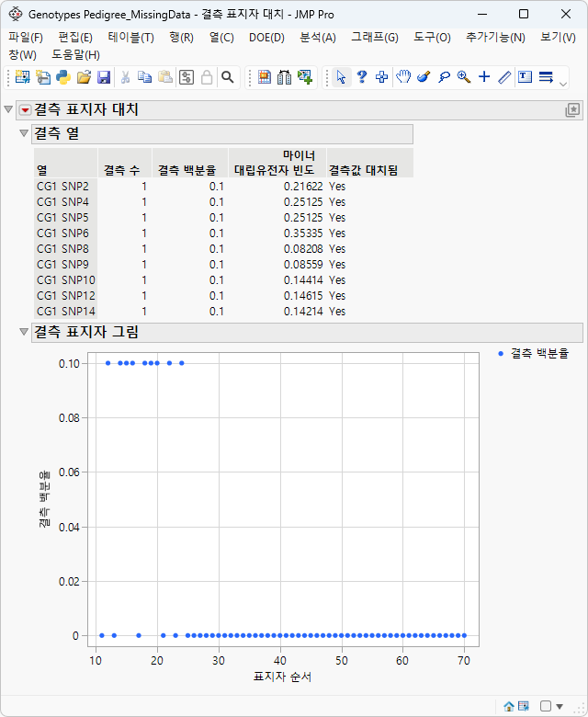Click the Distribution columns icon
The width and height of the screenshot is (588, 717).
[285, 77]
